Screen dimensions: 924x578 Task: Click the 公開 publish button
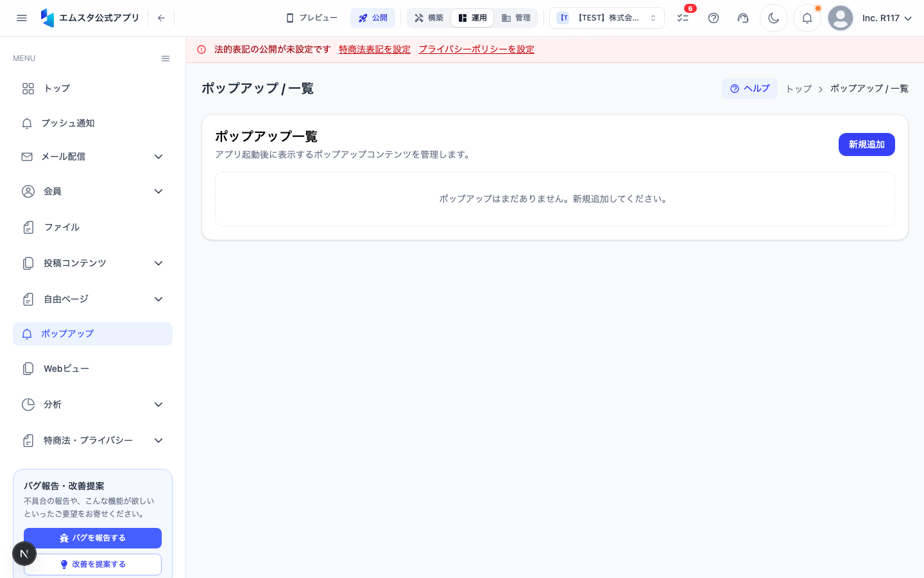pos(373,18)
